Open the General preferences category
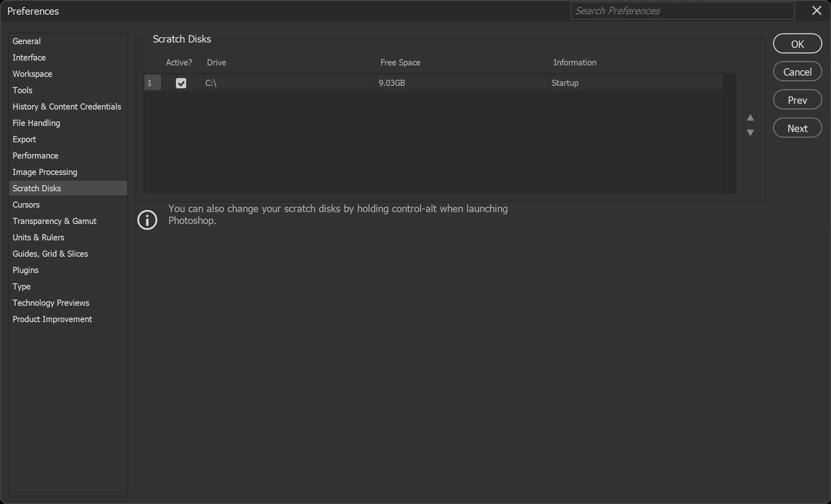 pyautogui.click(x=27, y=41)
